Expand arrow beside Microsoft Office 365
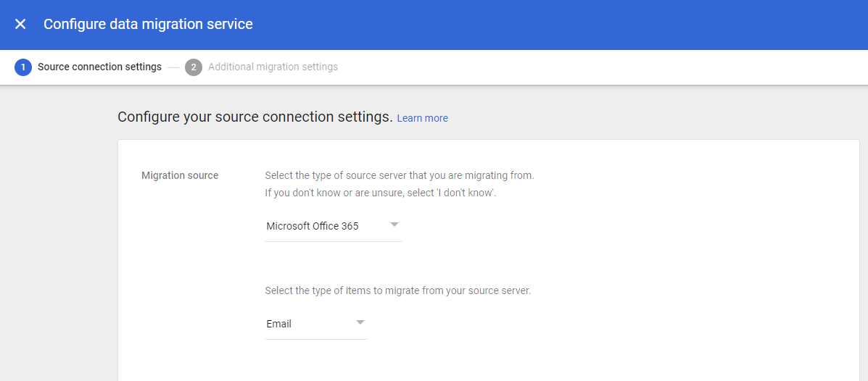Viewport: 868px width, 381px height. (394, 225)
